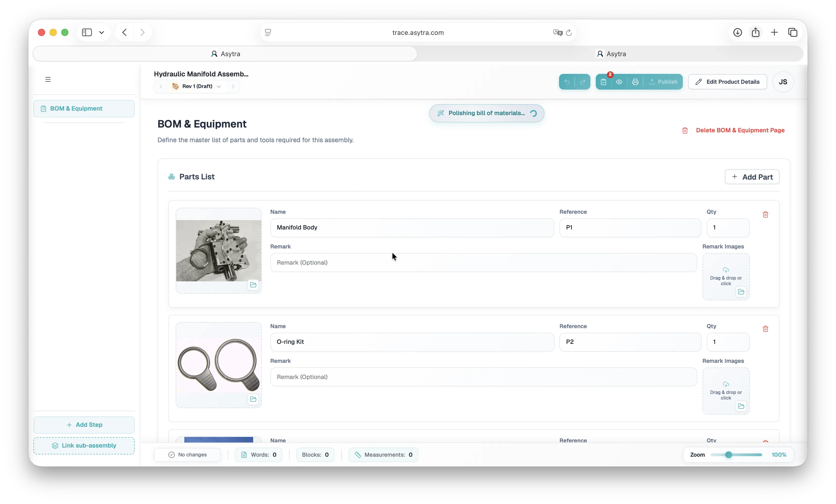Screen dimensions: 836x504
Task: Click the print icon
Action: (635, 82)
